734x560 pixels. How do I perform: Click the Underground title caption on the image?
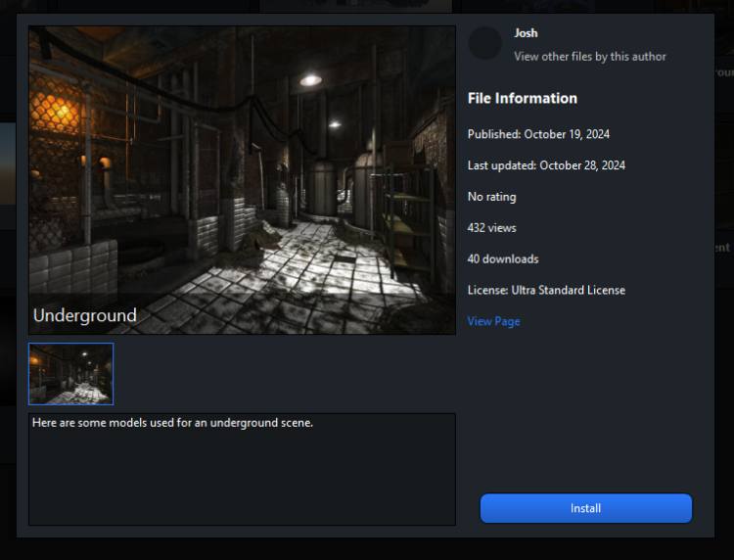coord(85,315)
